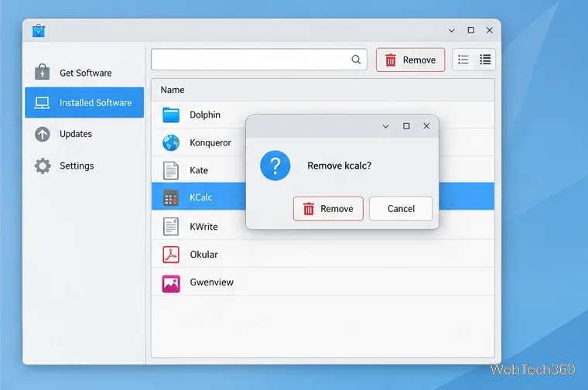Viewport: 588px width, 390px height.
Task: Click the Konqueror globe icon
Action: click(171, 142)
